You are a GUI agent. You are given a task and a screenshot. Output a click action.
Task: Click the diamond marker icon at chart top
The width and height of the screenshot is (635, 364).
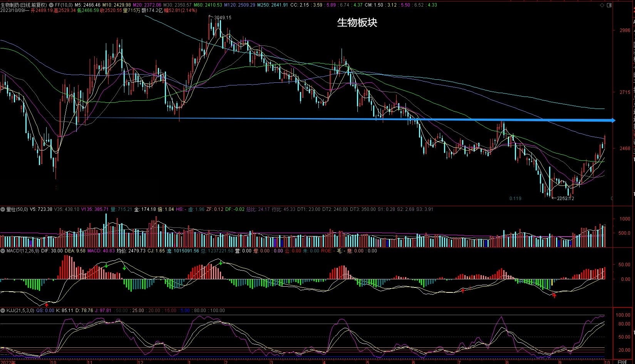point(602,5)
